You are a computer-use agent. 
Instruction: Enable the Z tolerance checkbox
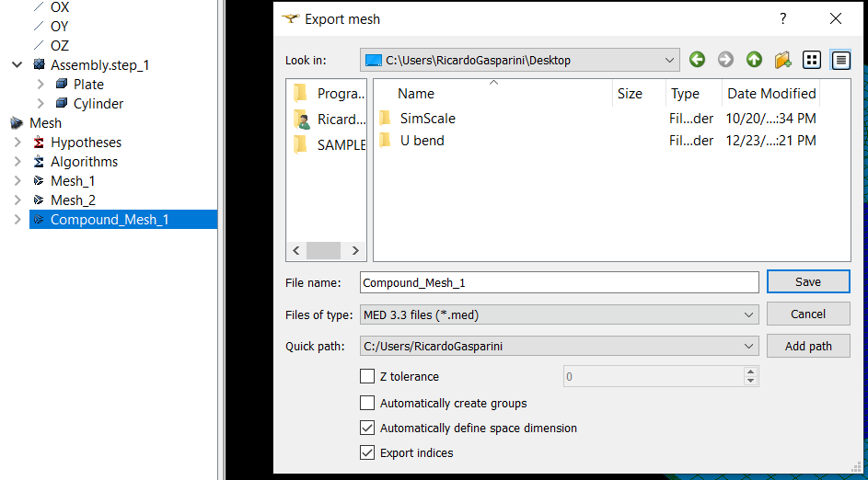pos(367,376)
